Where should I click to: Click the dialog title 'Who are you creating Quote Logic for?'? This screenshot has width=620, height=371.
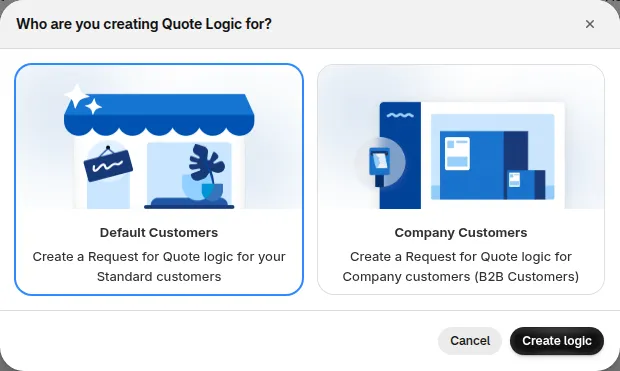(144, 24)
